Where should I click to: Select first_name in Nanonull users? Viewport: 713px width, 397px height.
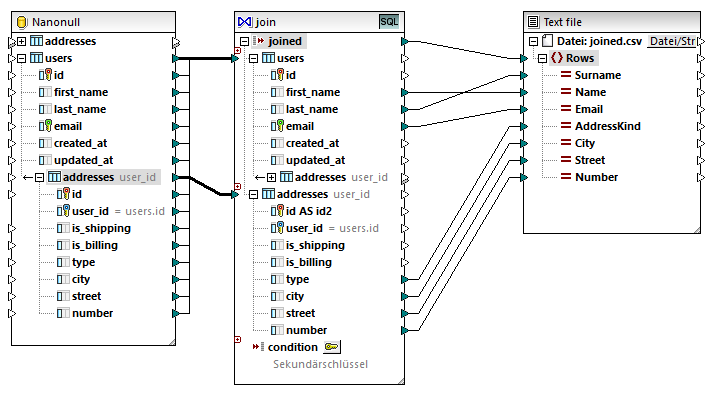click(x=81, y=92)
